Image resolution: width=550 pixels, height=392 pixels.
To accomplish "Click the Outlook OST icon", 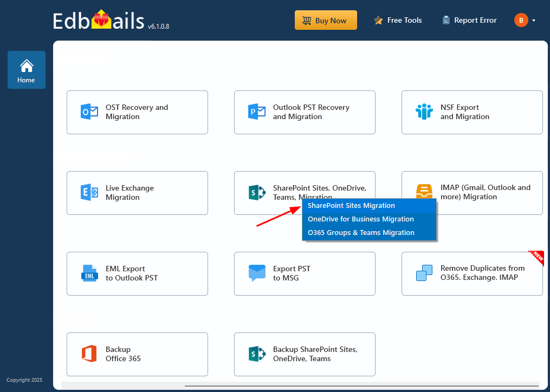I will 89,112.
